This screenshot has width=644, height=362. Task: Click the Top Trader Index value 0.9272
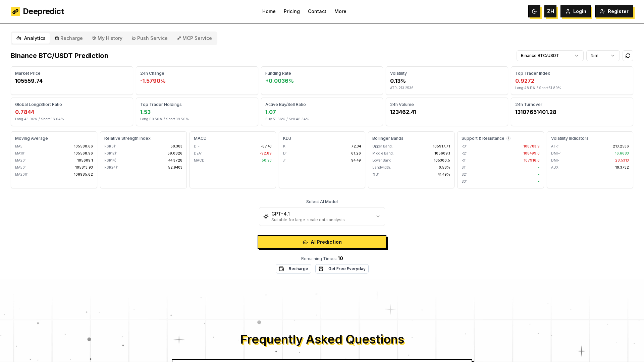click(x=525, y=81)
